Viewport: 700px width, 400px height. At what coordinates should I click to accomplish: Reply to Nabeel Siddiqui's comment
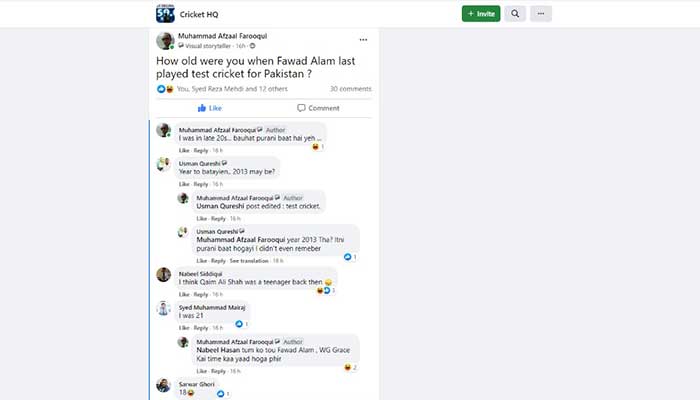tap(201, 294)
